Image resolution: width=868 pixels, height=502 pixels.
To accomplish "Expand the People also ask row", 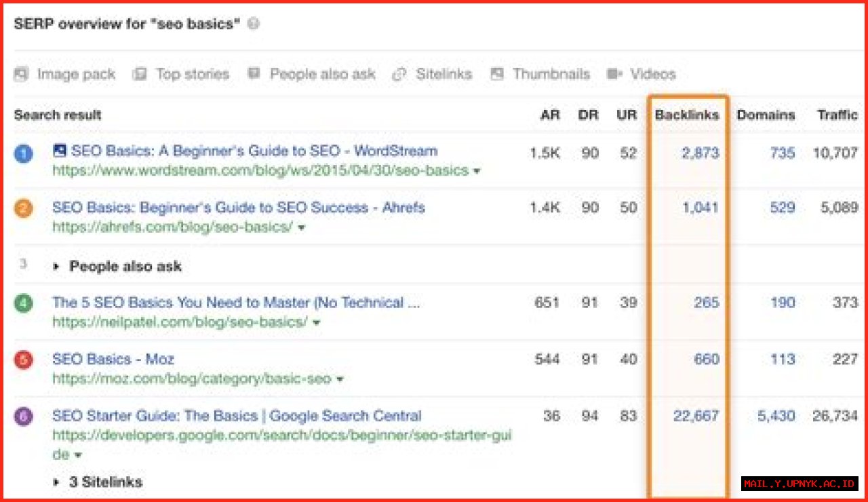I will coord(57,266).
